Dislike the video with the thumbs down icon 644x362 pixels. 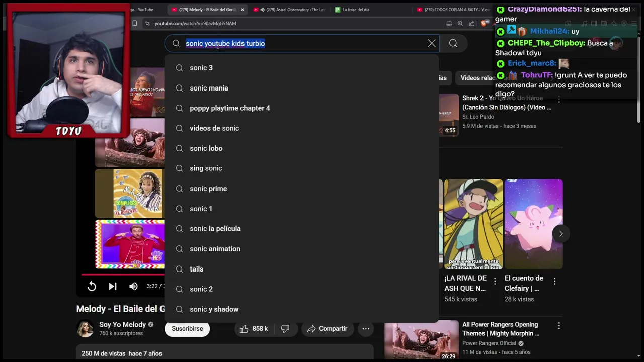point(285,329)
